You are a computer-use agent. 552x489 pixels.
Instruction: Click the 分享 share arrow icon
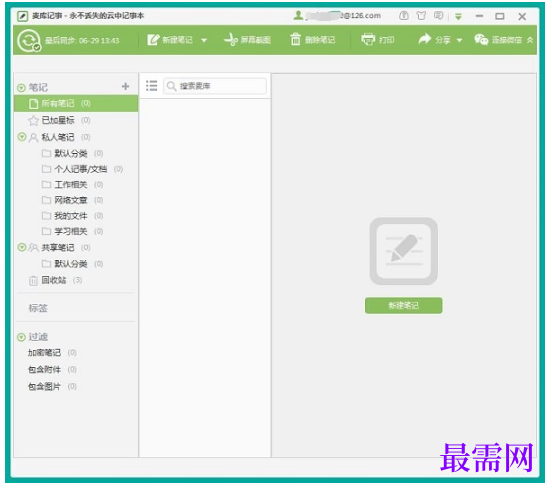(x=425, y=39)
